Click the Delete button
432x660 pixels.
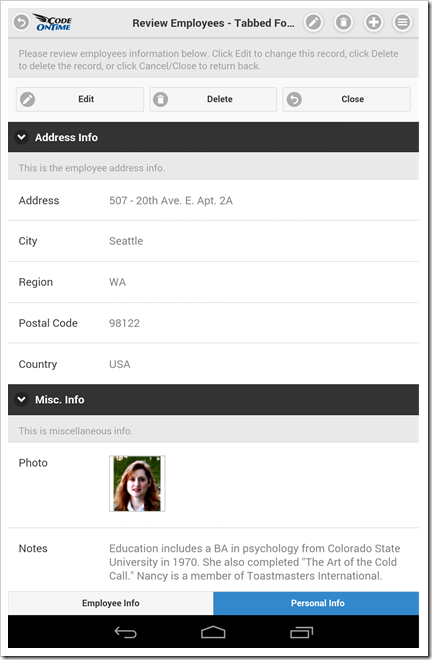point(213,99)
